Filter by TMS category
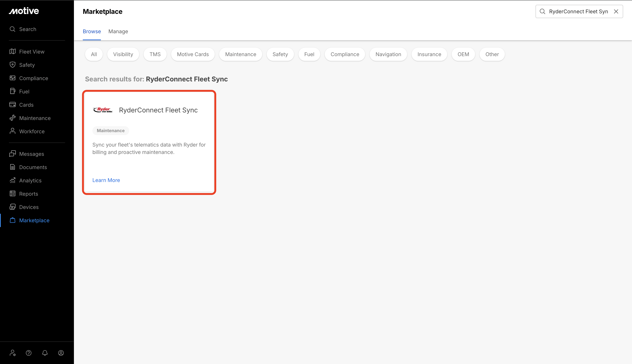Screen dimensions: 632x364 [155, 54]
